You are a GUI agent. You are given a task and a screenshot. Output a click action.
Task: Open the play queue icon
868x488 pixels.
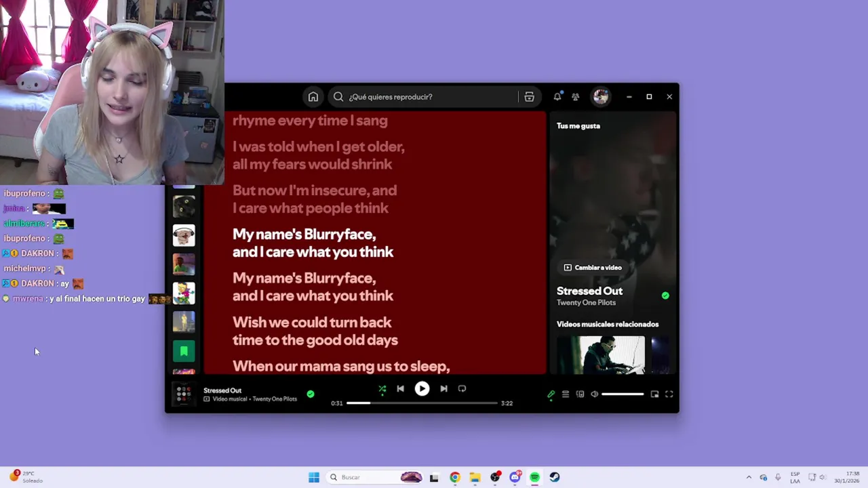pyautogui.click(x=566, y=394)
